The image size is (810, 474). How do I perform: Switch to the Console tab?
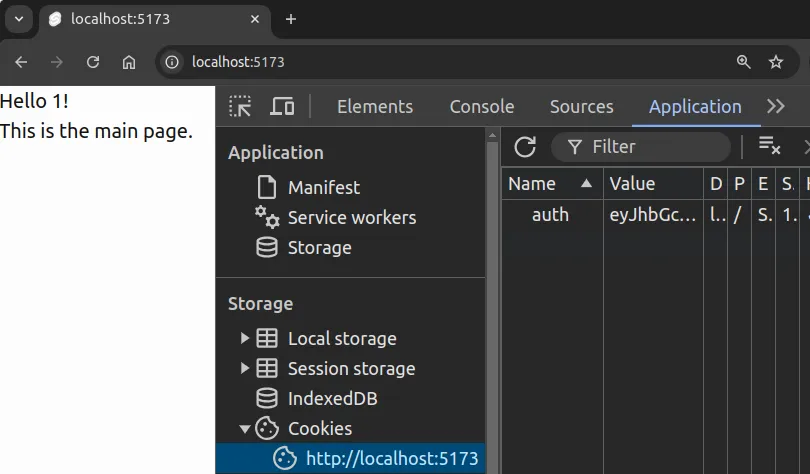point(481,107)
